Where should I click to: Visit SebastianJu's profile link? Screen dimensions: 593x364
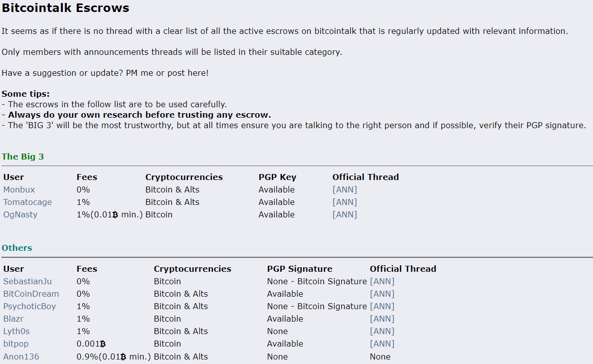(27, 281)
